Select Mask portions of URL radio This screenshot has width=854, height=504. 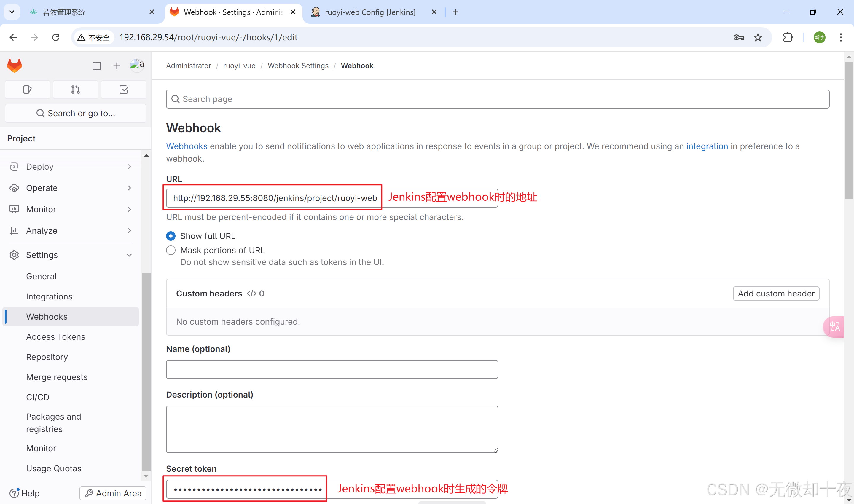pyautogui.click(x=171, y=250)
